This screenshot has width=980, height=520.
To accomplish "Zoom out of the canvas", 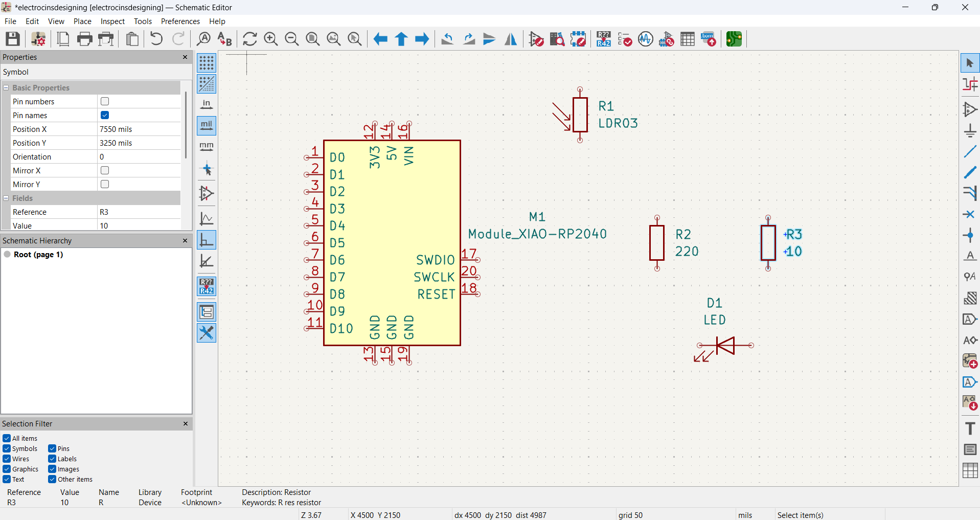I will coord(292,39).
